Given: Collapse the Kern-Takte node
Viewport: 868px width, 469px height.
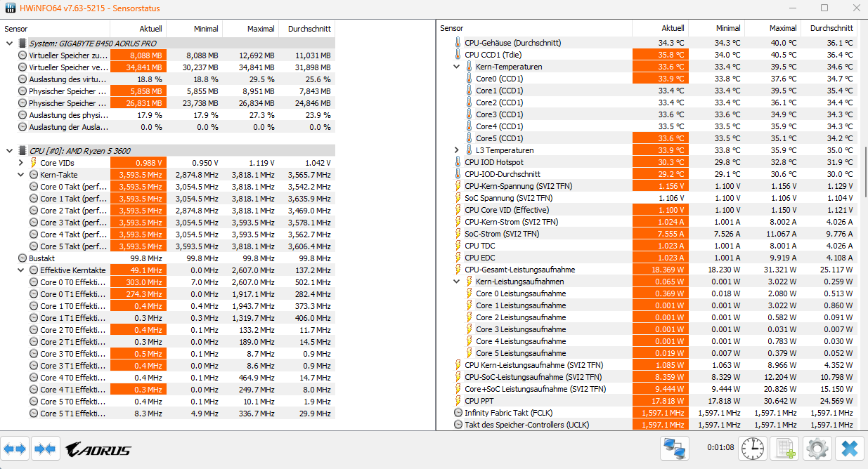Looking at the screenshot, I should pyautogui.click(x=20, y=175).
